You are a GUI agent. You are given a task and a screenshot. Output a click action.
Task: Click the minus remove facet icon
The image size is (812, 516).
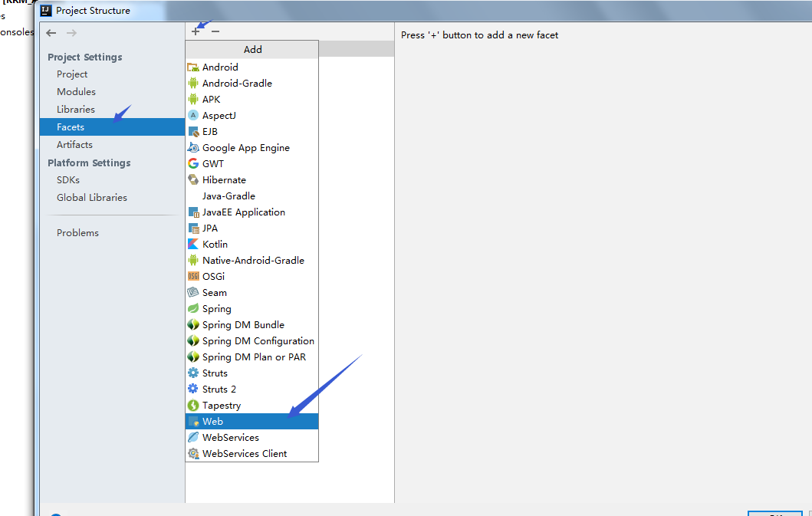(x=215, y=31)
